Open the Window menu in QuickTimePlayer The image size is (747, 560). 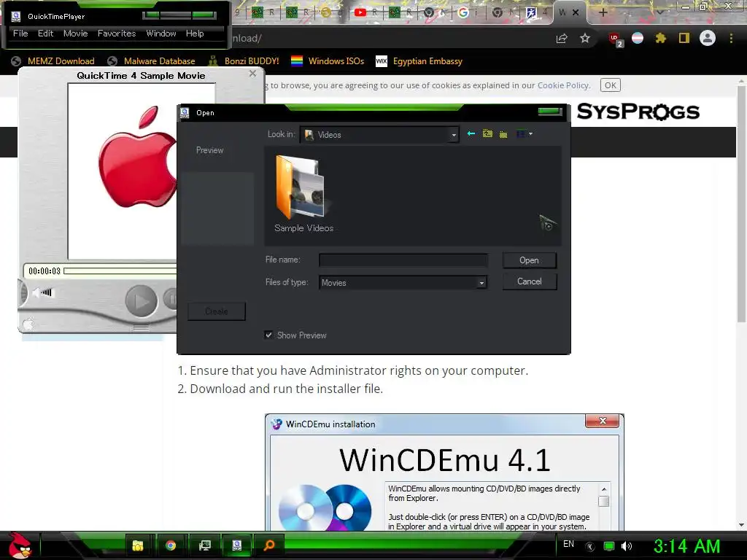[x=161, y=34]
